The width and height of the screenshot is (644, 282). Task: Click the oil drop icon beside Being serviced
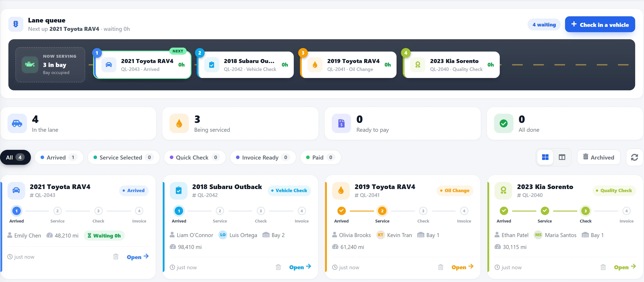pos(179,123)
